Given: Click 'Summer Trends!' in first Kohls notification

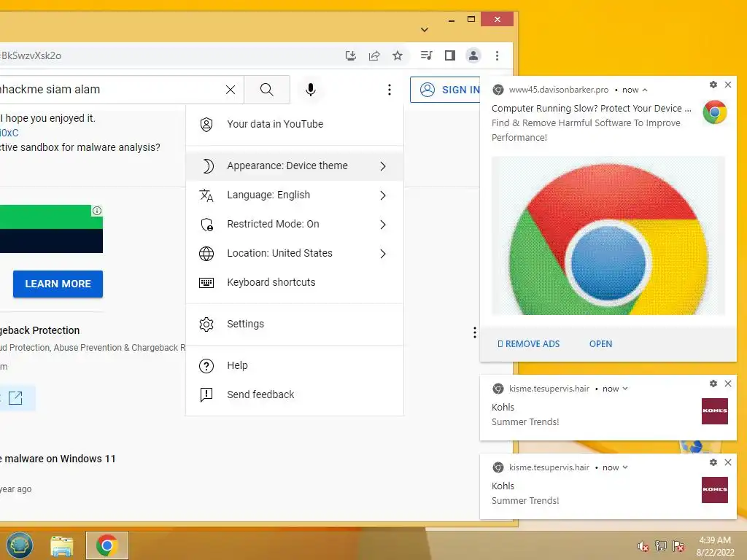Looking at the screenshot, I should tap(525, 422).
